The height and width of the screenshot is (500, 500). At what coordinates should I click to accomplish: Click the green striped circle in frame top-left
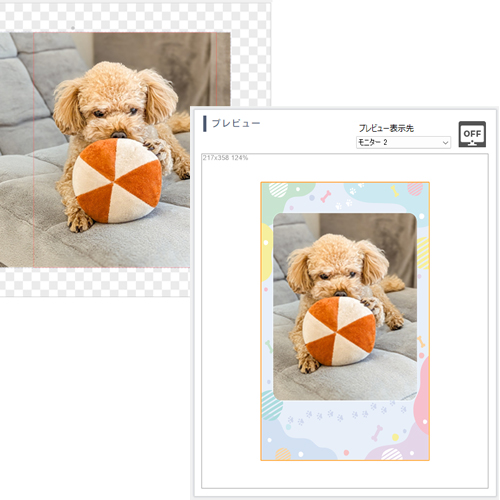(x=278, y=190)
